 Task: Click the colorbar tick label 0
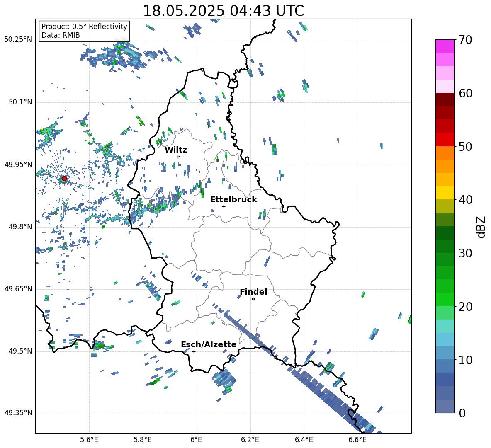(462, 413)
